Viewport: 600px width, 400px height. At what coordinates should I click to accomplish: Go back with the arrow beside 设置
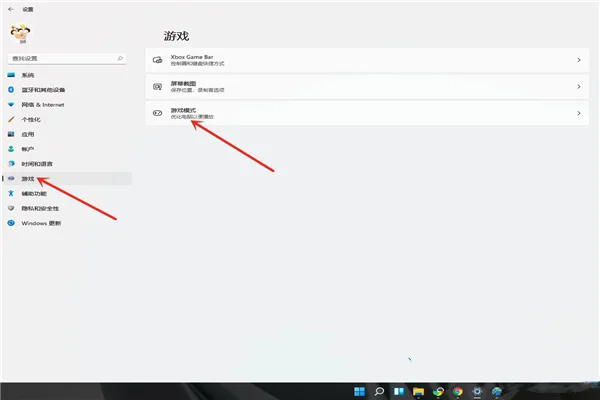point(11,9)
